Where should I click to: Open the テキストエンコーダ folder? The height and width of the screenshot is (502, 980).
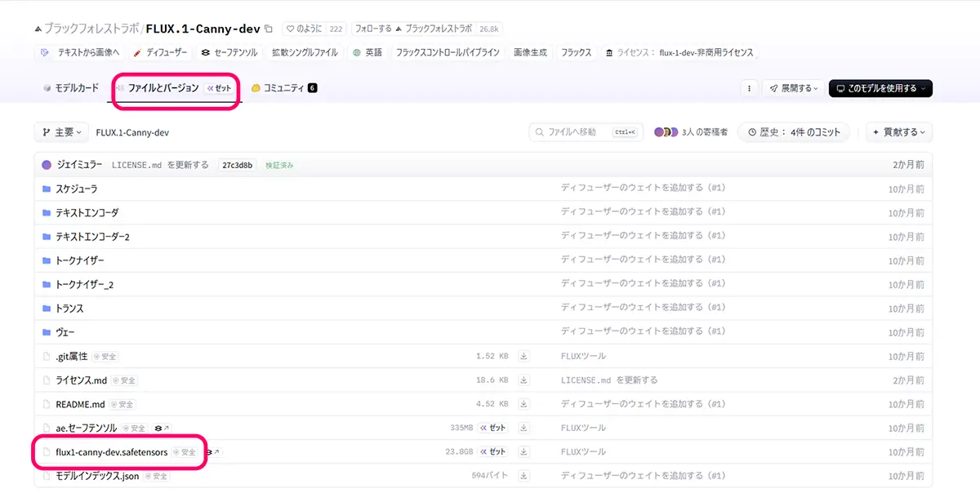pos(87,212)
